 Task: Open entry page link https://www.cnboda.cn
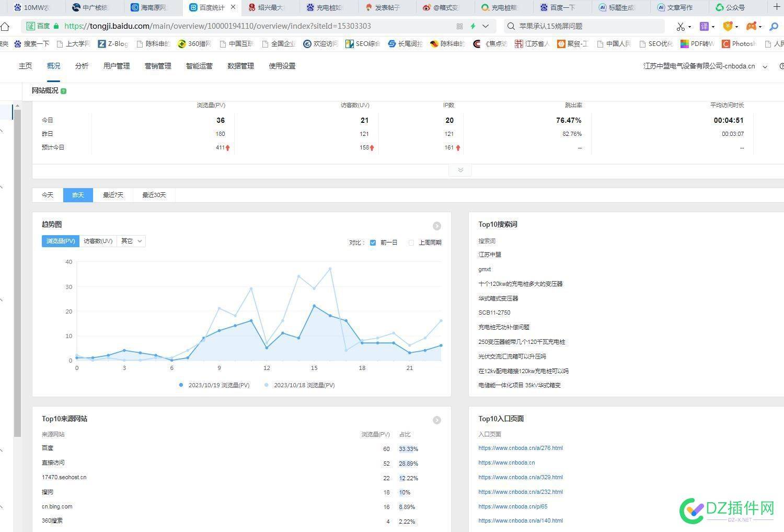point(506,462)
